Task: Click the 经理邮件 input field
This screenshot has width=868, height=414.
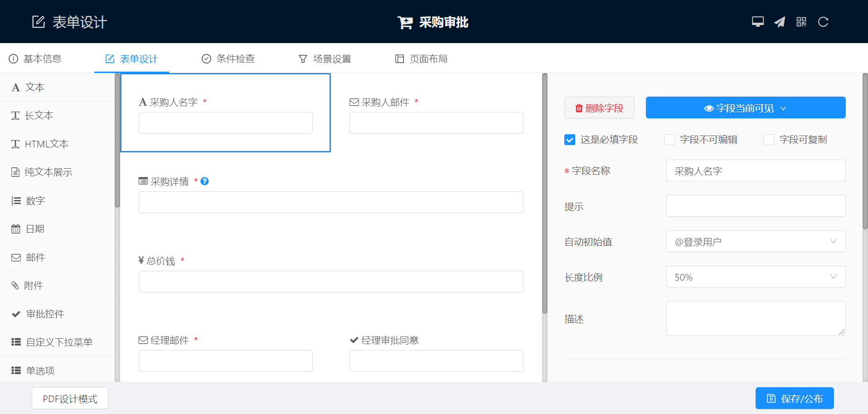Action: 226,361
